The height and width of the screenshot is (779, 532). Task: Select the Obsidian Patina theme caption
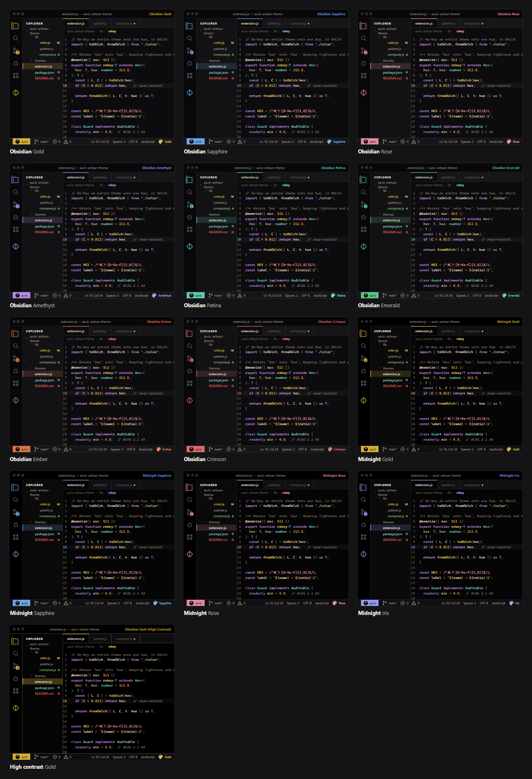tap(203, 305)
